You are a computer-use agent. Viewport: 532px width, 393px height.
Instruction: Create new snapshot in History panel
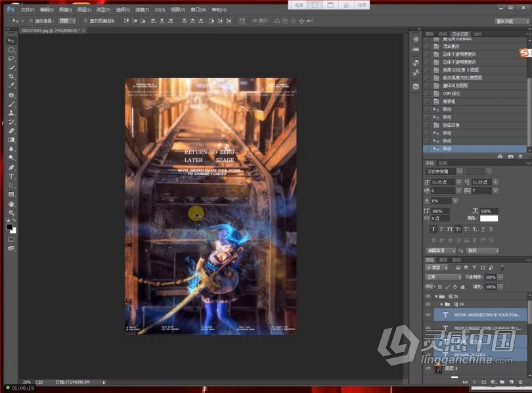click(x=510, y=156)
